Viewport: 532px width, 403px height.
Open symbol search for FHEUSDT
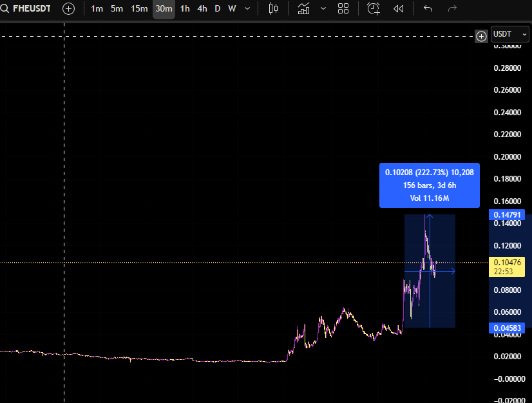tap(26, 8)
